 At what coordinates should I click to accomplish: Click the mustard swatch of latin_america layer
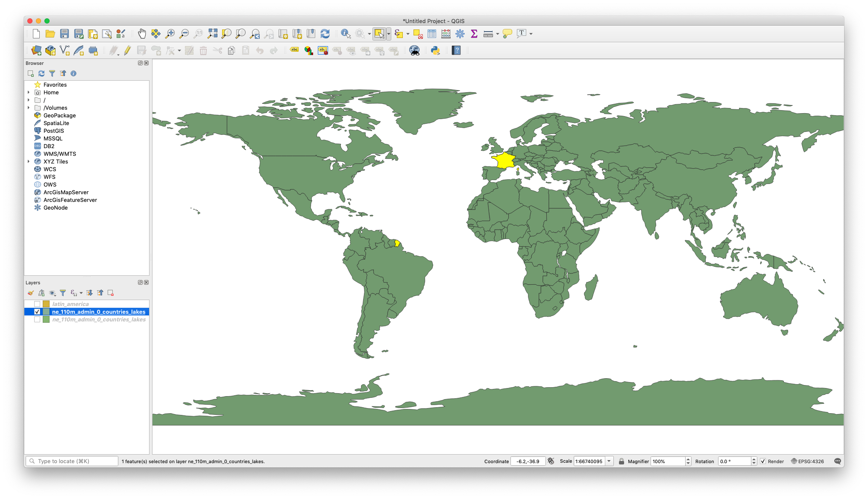click(46, 304)
